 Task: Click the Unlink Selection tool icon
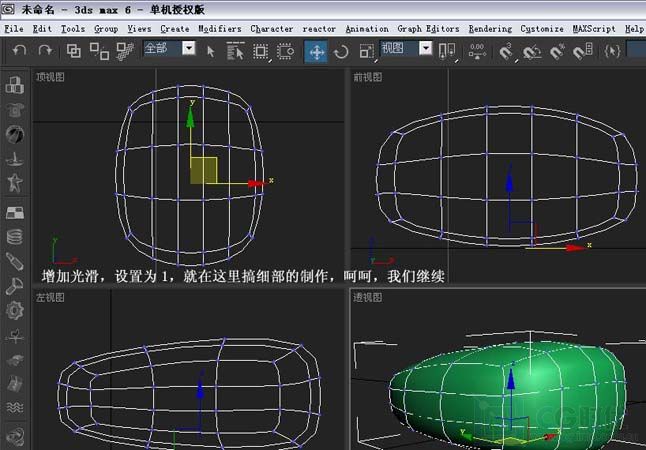pos(99,51)
